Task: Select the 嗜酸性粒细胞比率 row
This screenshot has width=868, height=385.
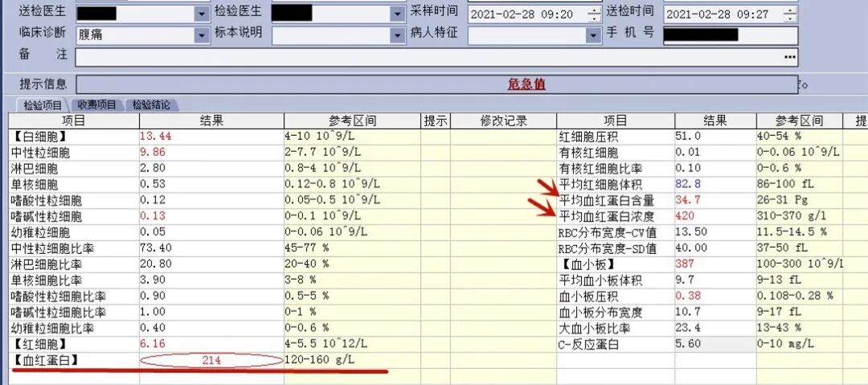Action: point(282,297)
